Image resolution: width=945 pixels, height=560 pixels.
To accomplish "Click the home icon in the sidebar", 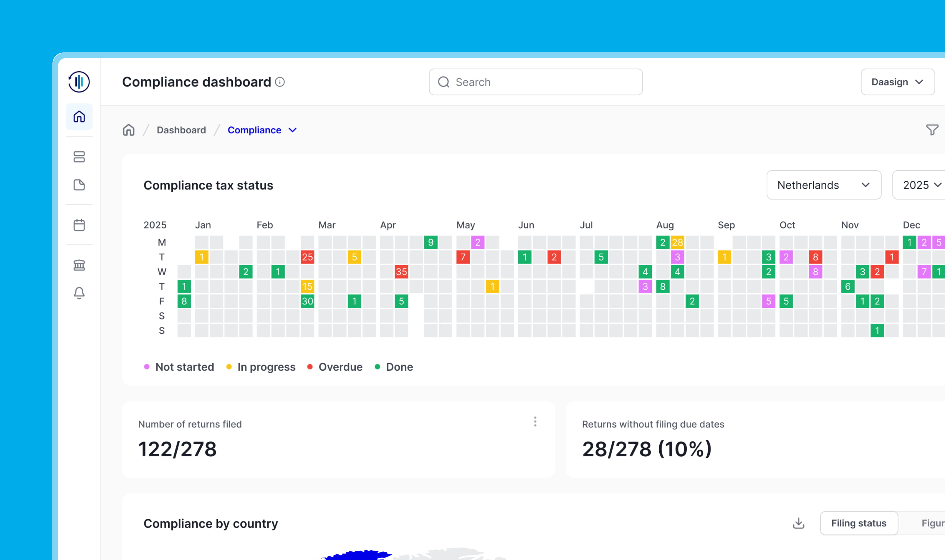I will (x=79, y=117).
